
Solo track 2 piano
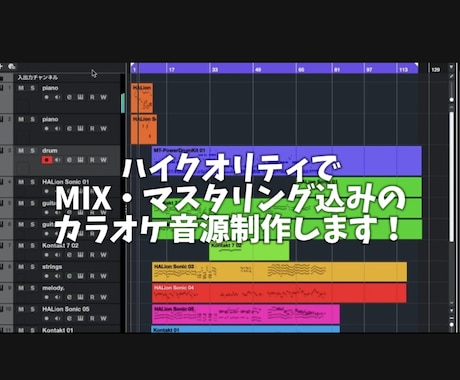click(32, 119)
